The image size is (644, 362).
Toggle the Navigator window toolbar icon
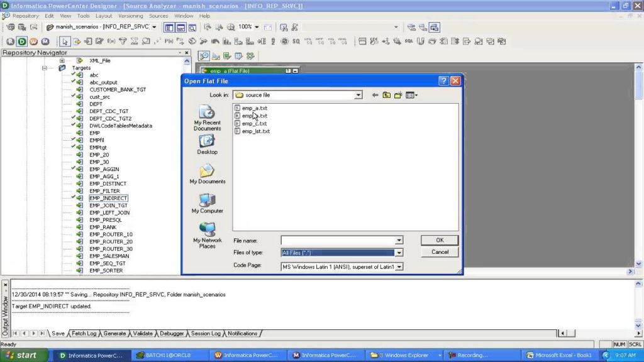coord(169,28)
